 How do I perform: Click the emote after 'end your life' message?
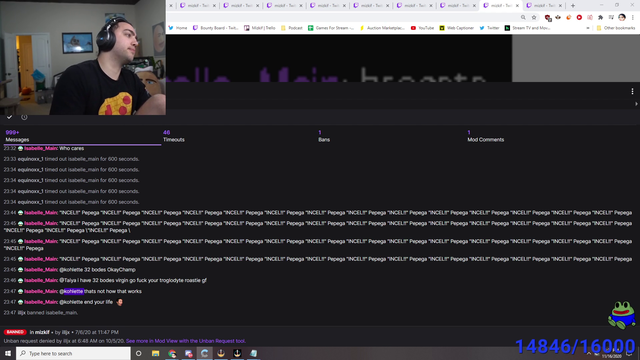119,302
